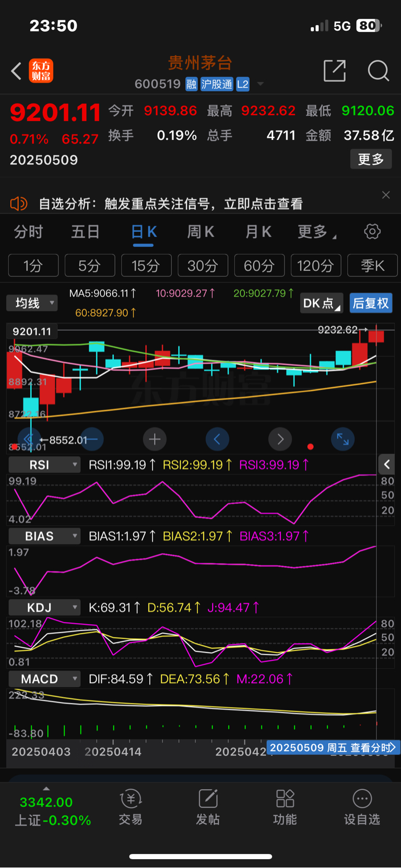
Task: Select 季K interval button
Action: 372,265
